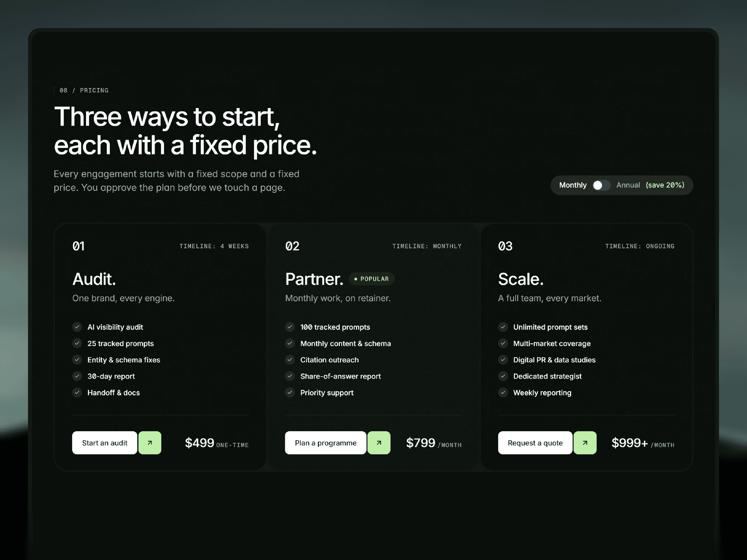Screen dimensions: 747x560
Task: Click the green arrow beside Start an audit
Action: point(150,443)
